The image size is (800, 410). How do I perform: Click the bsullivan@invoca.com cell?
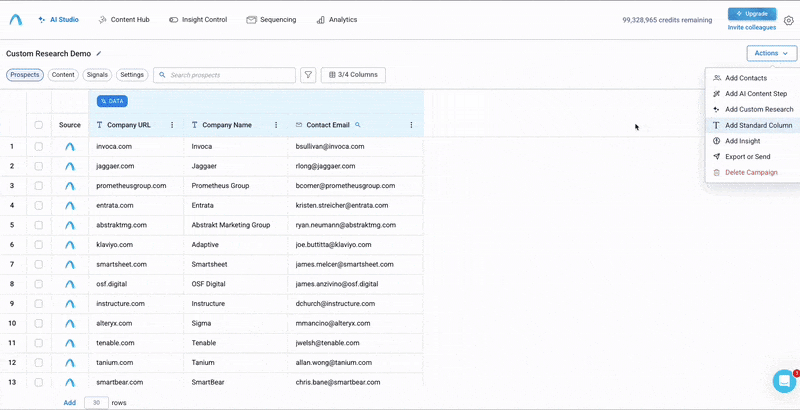click(356, 146)
